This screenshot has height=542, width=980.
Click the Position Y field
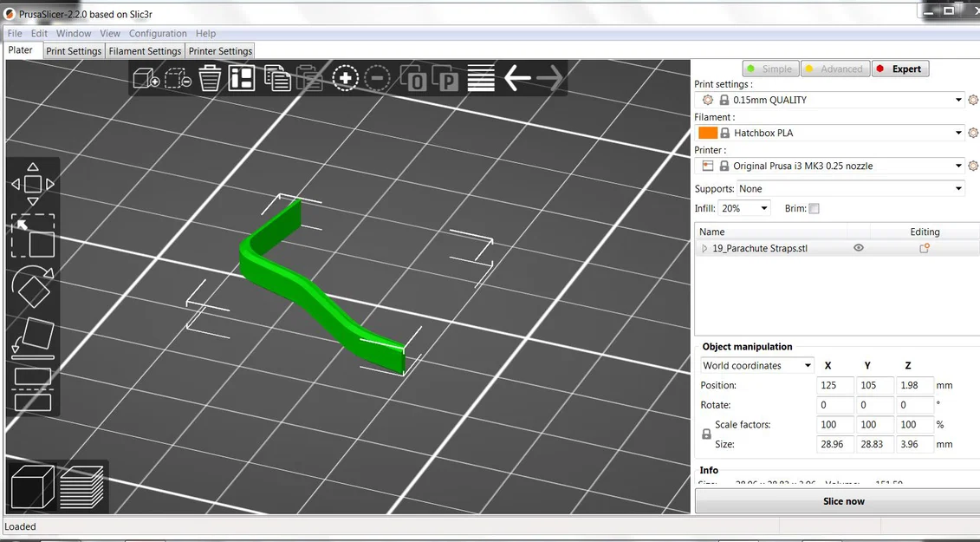pyautogui.click(x=875, y=386)
